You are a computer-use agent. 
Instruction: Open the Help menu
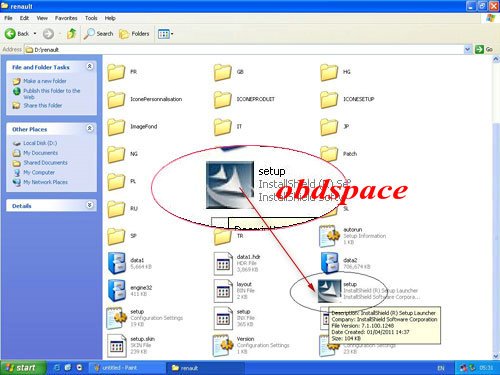click(110, 18)
